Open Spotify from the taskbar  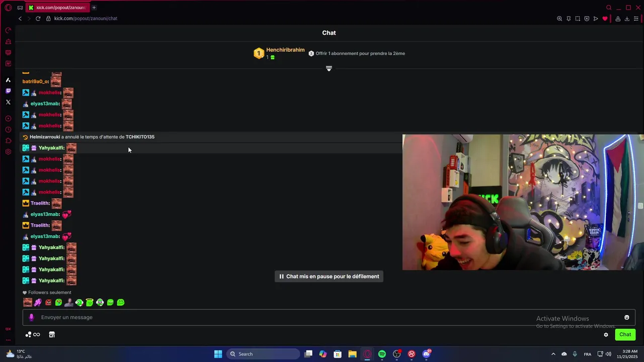[382, 354]
